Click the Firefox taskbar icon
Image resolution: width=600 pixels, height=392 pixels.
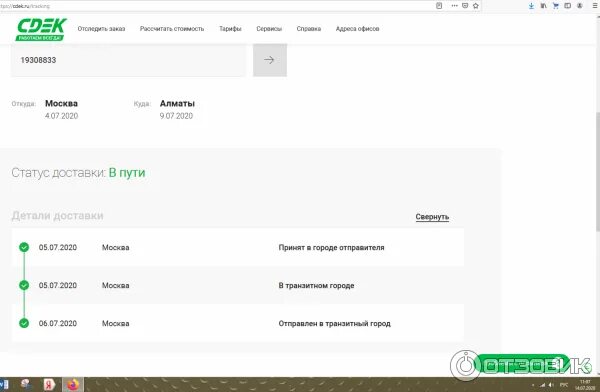coord(73,384)
